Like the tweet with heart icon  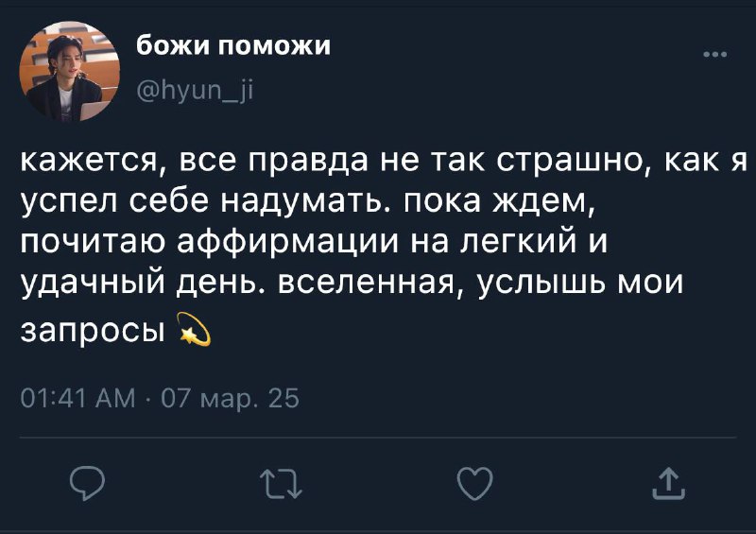(475, 483)
